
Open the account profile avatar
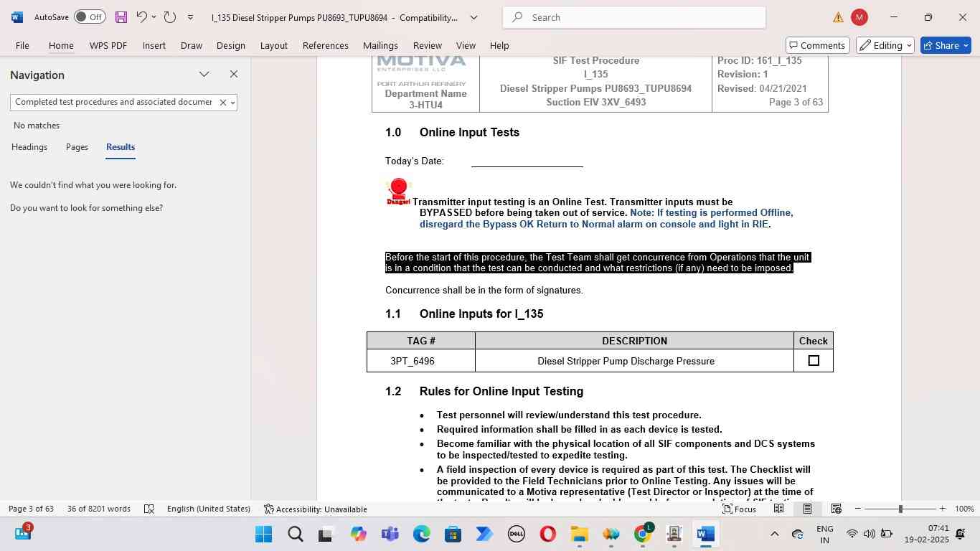point(859,17)
